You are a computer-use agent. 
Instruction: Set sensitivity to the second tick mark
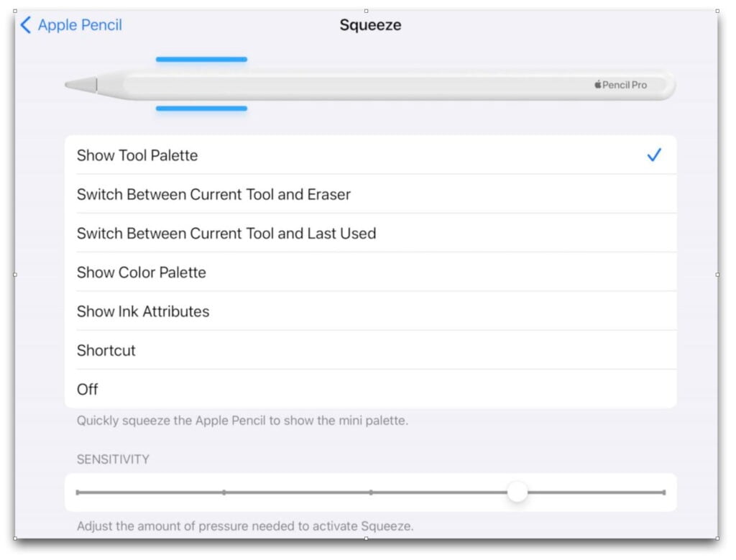[224, 492]
